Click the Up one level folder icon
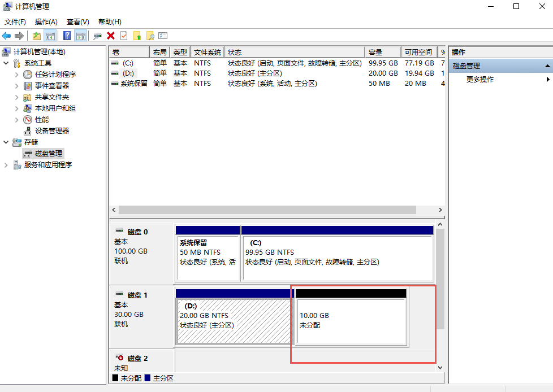 (x=37, y=36)
